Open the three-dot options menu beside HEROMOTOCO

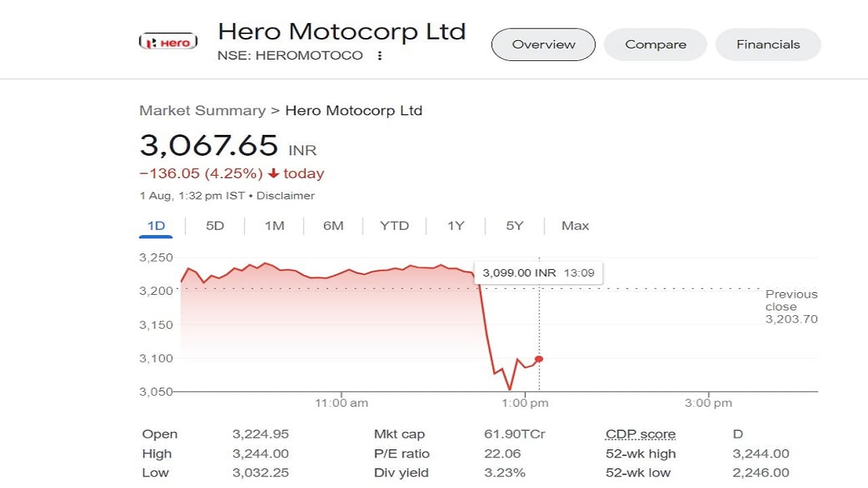(x=380, y=56)
